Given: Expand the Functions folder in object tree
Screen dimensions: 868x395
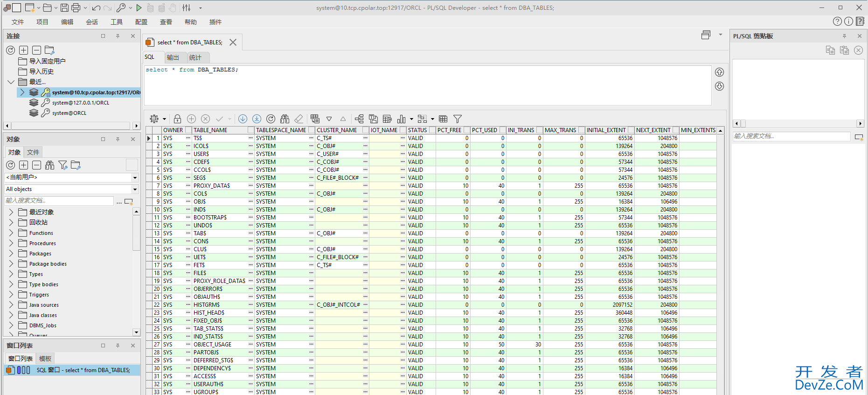Looking at the screenshot, I should click(x=11, y=233).
